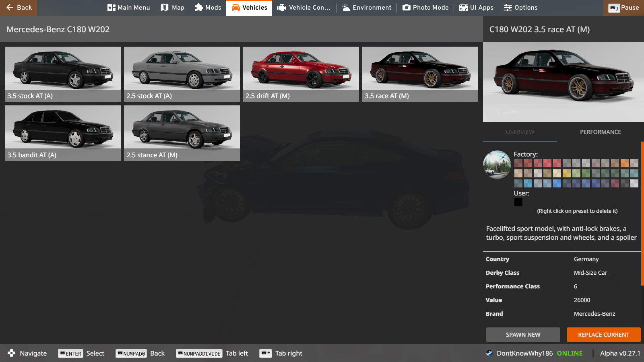The width and height of the screenshot is (644, 362).
Task: Click the 'Alpha v0.27.1' version label
Action: click(620, 353)
